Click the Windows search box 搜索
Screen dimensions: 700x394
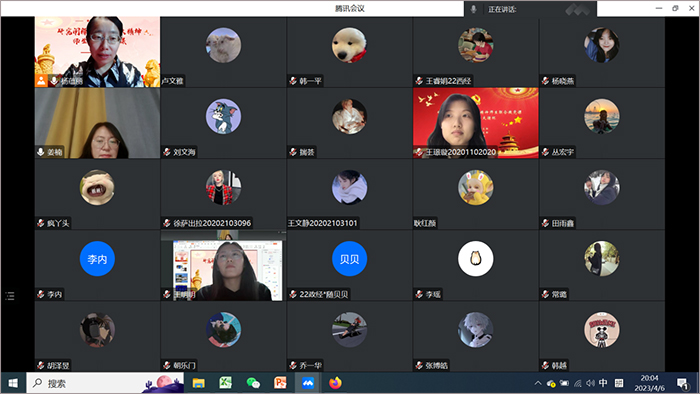105,383
